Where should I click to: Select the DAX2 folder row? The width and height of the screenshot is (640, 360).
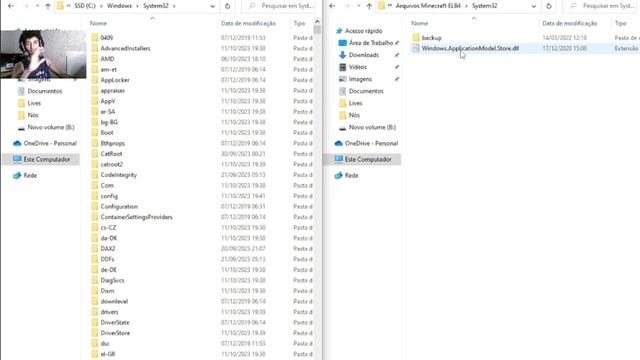[202, 249]
